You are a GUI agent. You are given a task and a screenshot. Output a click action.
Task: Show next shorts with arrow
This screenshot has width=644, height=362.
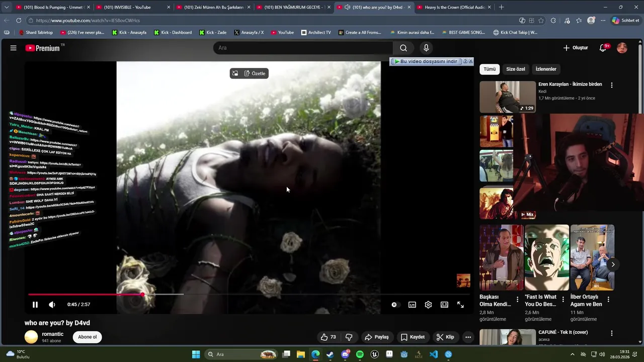tap(613, 264)
